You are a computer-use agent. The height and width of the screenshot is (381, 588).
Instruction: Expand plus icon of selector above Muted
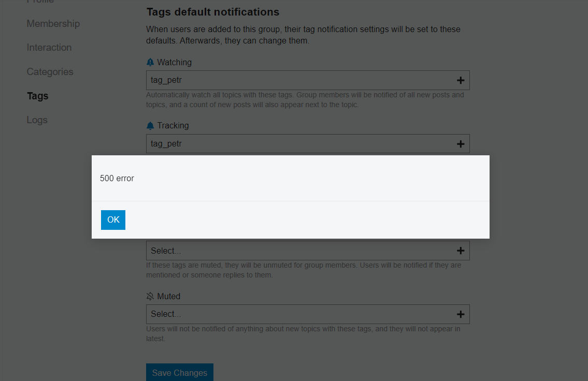(x=461, y=251)
